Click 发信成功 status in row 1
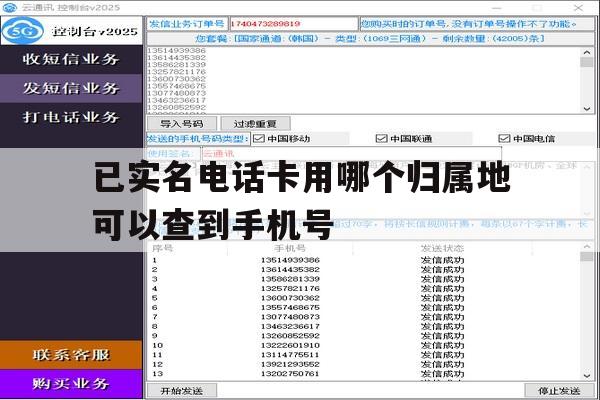 pyautogui.click(x=442, y=260)
